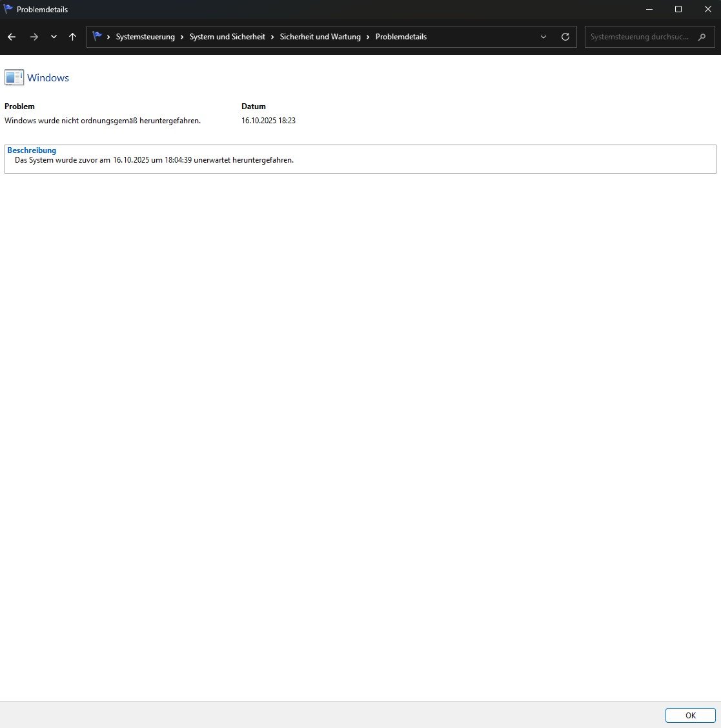Click the flag icon in address bar
The height and width of the screenshot is (728, 721).
[x=97, y=36]
